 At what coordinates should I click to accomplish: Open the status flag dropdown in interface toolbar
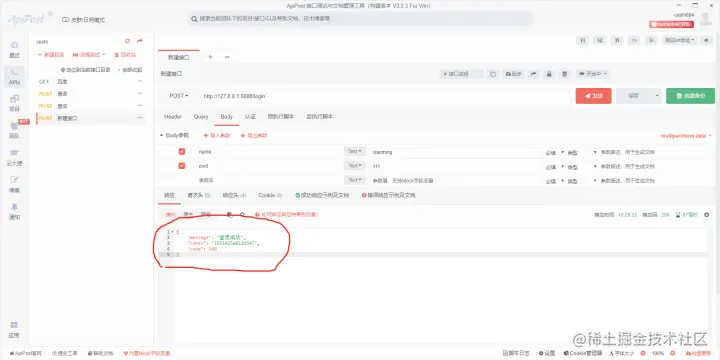coord(592,74)
